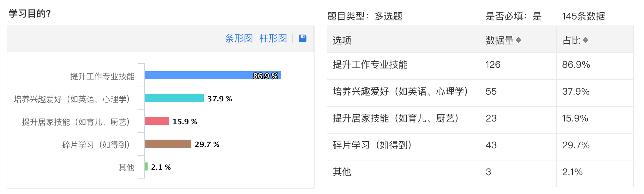Click the red 15.9% bar
The width and height of the screenshot is (644, 194).
[157, 121]
